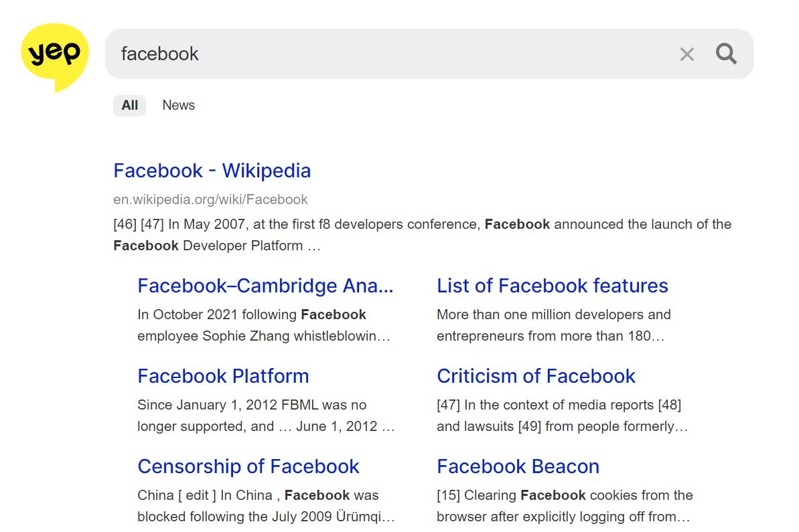Click snippet 'More than one million developers and'
Image resolution: width=799 pixels, height=532 pixels.
[554, 325]
